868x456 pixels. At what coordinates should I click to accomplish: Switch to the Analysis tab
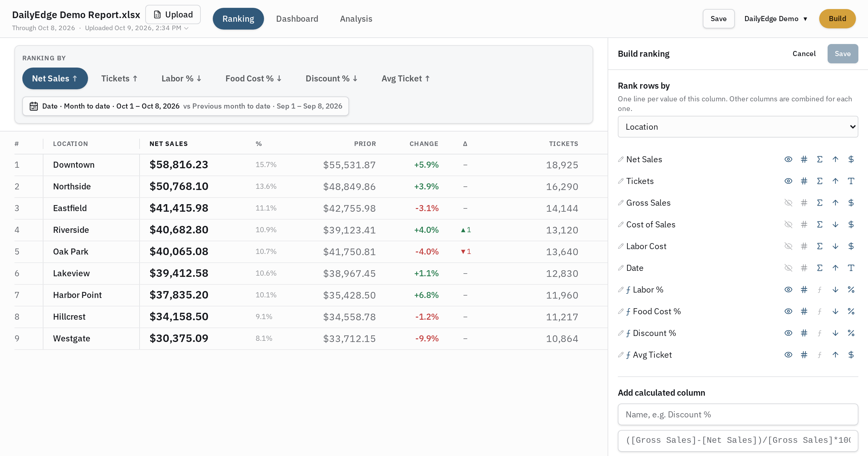[x=356, y=19]
